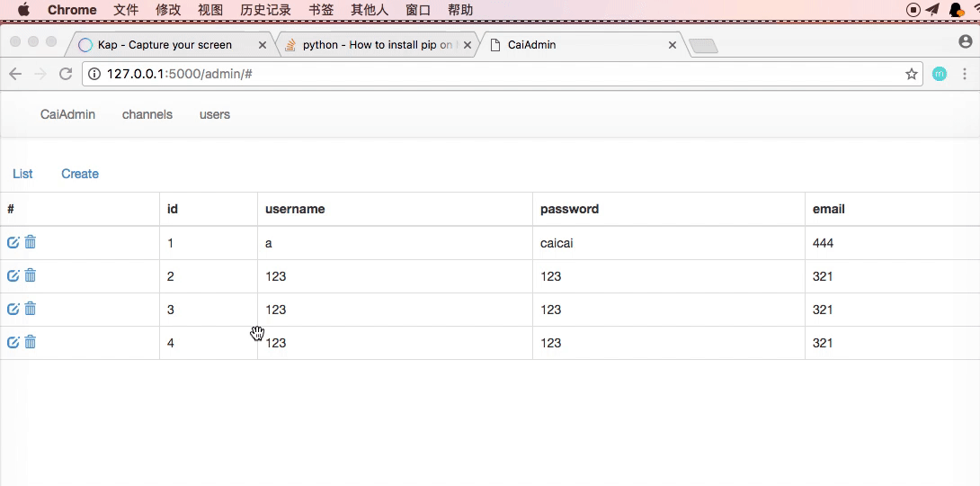Click the QQ penguin icon in menu bar

[957, 9]
